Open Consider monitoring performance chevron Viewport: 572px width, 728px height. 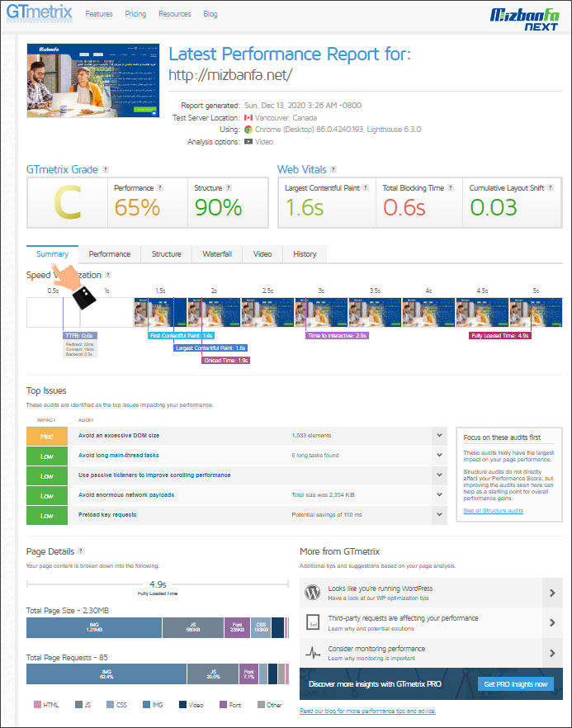point(552,653)
